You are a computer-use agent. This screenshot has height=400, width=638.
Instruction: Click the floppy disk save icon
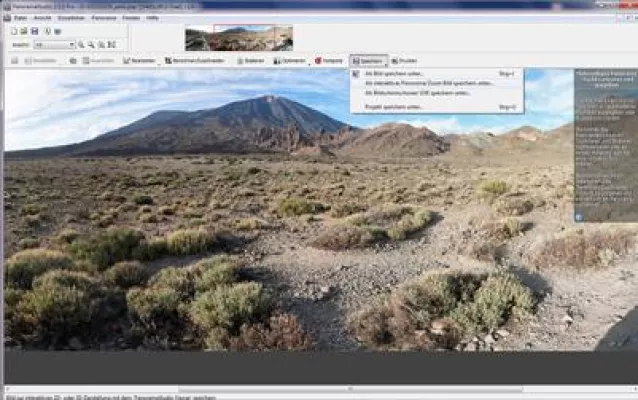tap(35, 31)
